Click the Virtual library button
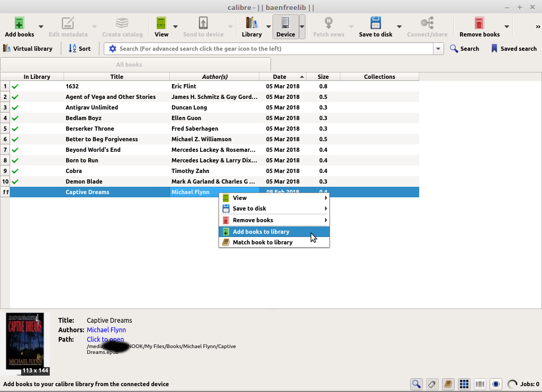 pyautogui.click(x=28, y=49)
